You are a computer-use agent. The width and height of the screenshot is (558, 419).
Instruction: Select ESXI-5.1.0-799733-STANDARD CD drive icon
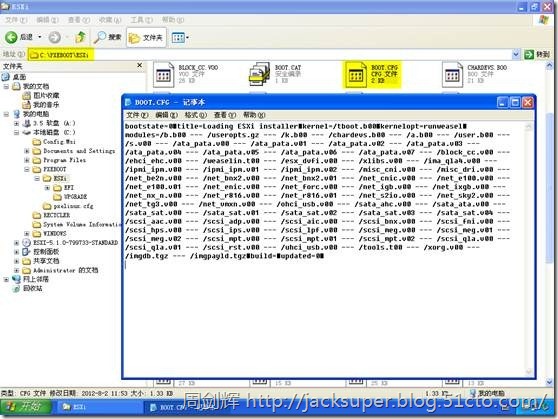coord(27,243)
